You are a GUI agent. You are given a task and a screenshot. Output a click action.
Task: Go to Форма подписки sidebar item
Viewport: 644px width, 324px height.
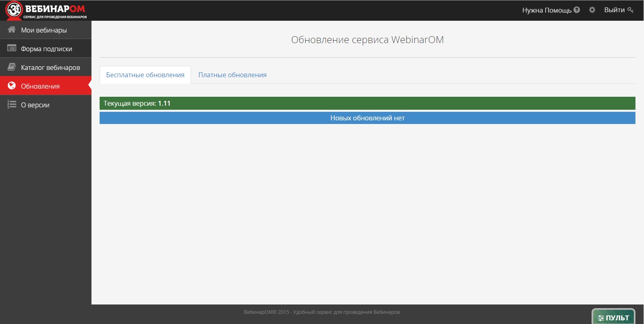46,48
